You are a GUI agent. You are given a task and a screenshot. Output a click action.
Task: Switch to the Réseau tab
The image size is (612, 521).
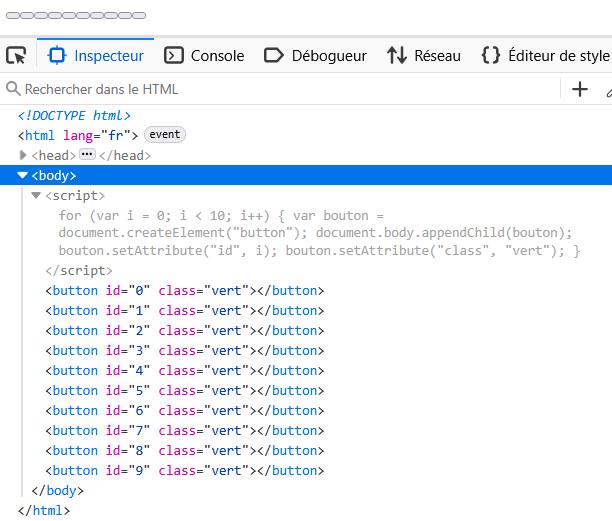pos(424,55)
